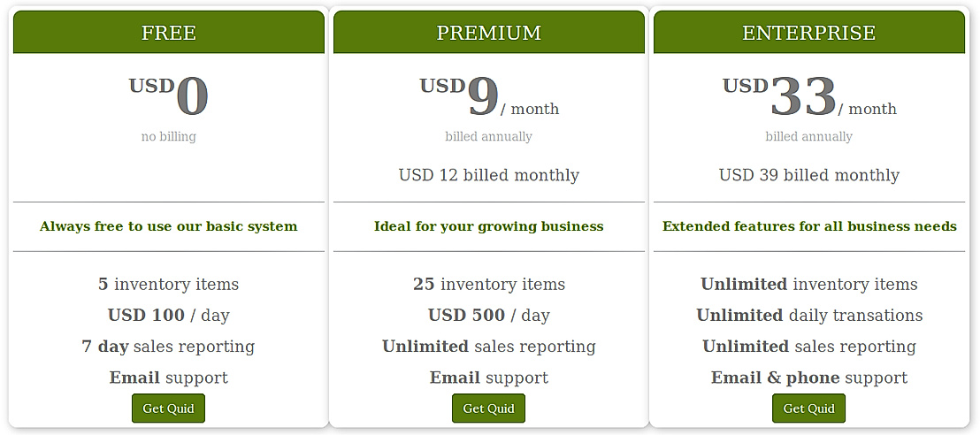Click 'no billing' text under Free price
This screenshot has width=980, height=435.
168,136
